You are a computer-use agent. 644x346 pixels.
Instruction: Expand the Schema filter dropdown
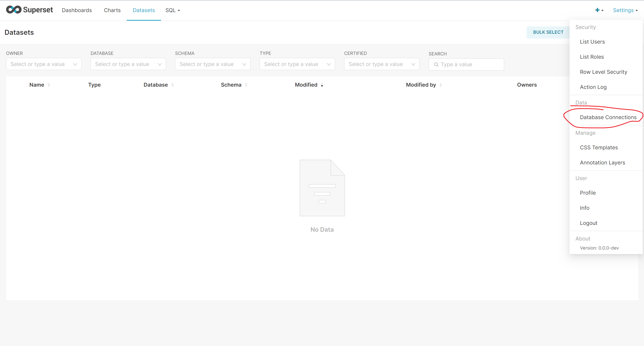pos(213,64)
